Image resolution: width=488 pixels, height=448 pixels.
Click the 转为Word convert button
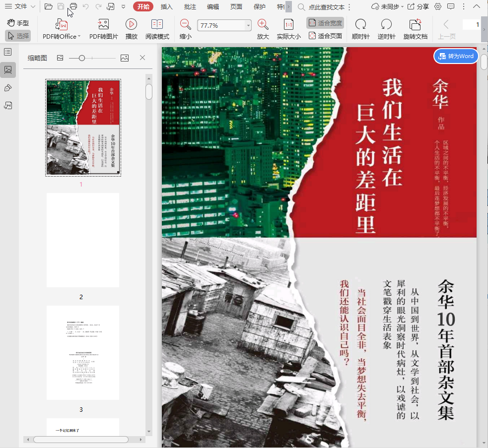point(456,56)
